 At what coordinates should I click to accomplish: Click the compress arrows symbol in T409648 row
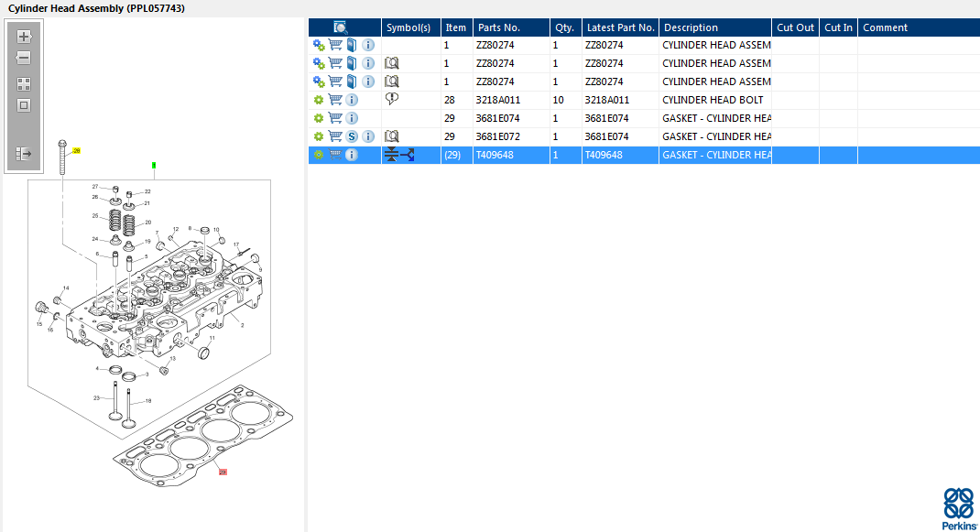(x=391, y=155)
